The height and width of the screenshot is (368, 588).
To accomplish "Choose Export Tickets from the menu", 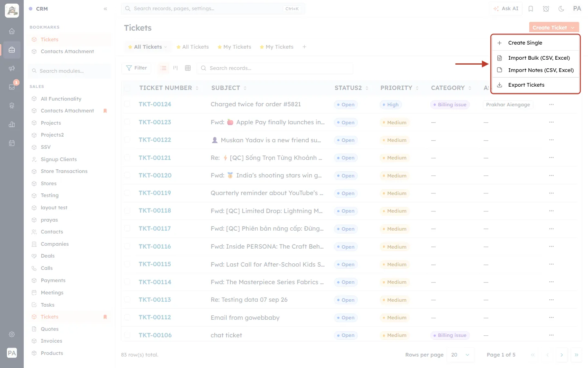I will pos(535,85).
